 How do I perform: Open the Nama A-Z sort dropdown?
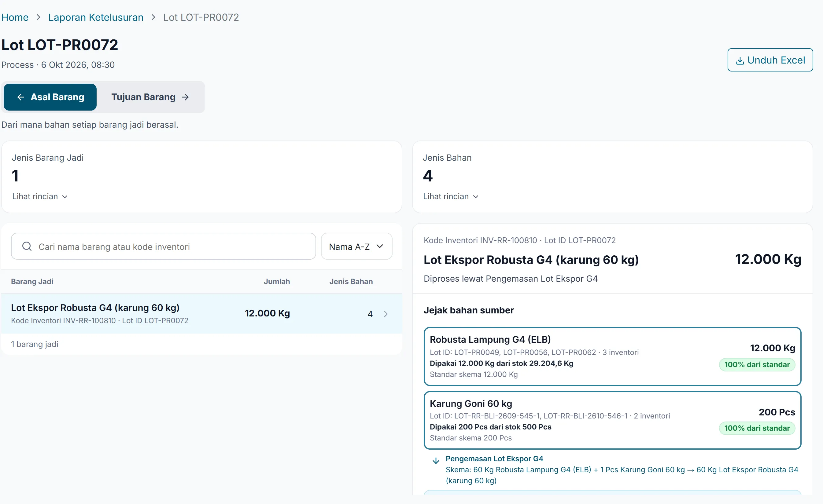356,246
